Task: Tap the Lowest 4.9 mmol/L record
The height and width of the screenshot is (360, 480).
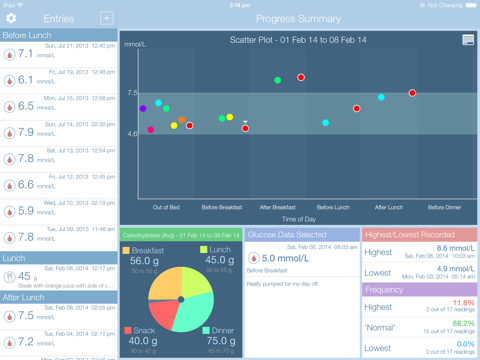Action: (x=420, y=273)
